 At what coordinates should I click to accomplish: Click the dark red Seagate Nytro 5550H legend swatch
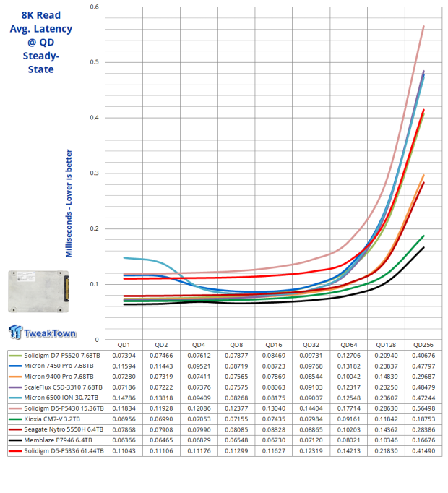(15, 430)
